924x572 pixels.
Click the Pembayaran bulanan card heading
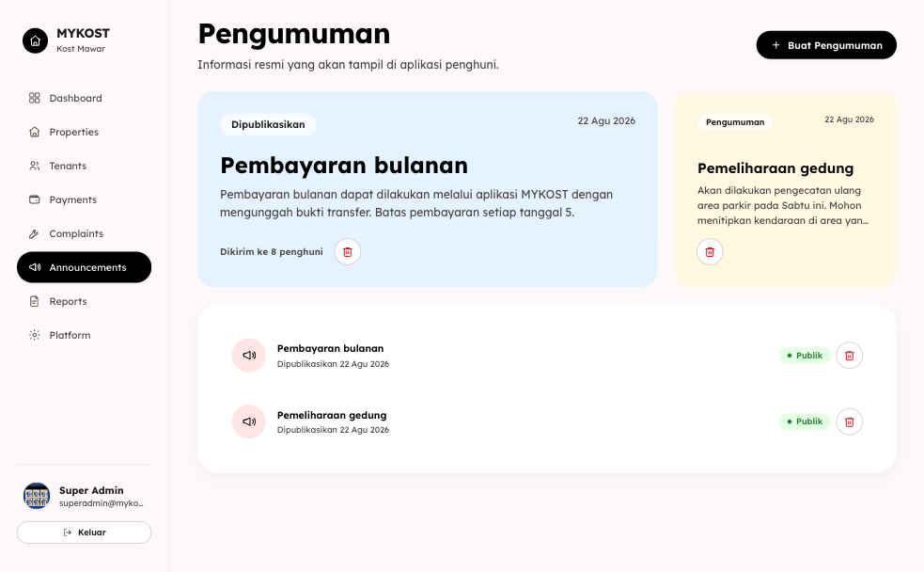tap(344, 166)
